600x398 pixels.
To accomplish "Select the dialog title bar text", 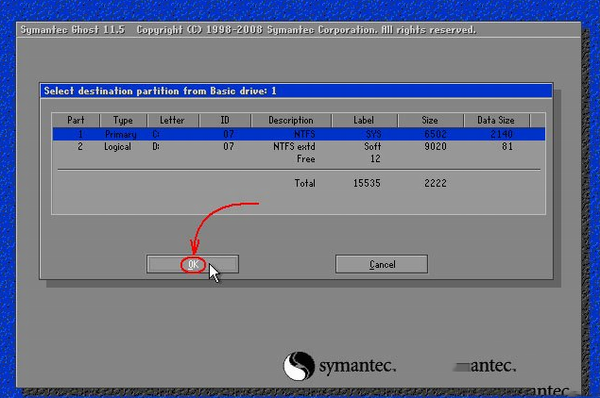I will coord(160,91).
